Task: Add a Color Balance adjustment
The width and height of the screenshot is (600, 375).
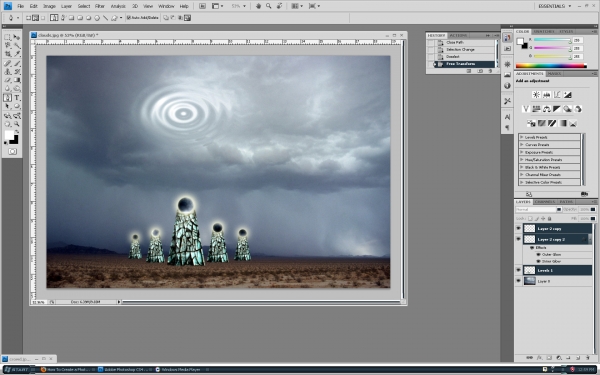Action: (x=546, y=109)
